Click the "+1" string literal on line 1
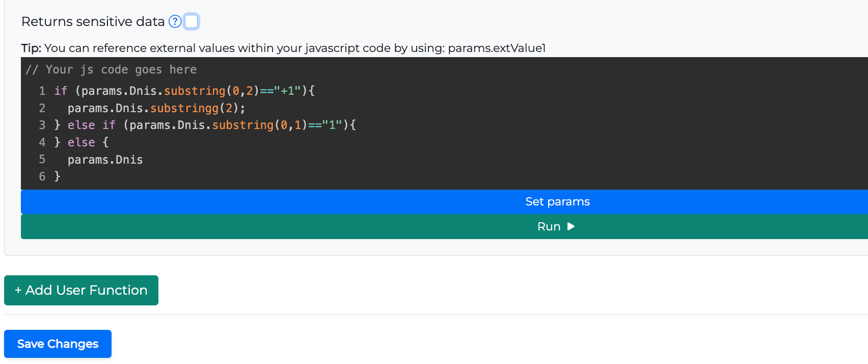The image size is (868, 364). coord(287,91)
